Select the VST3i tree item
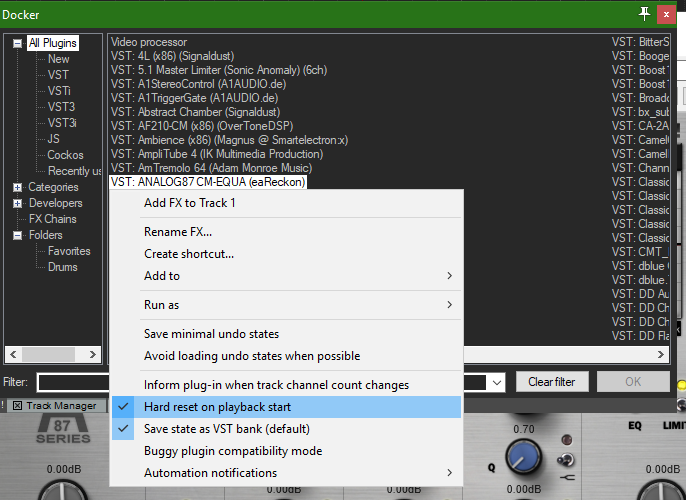Screen dimensions: 686x500 click(x=62, y=123)
